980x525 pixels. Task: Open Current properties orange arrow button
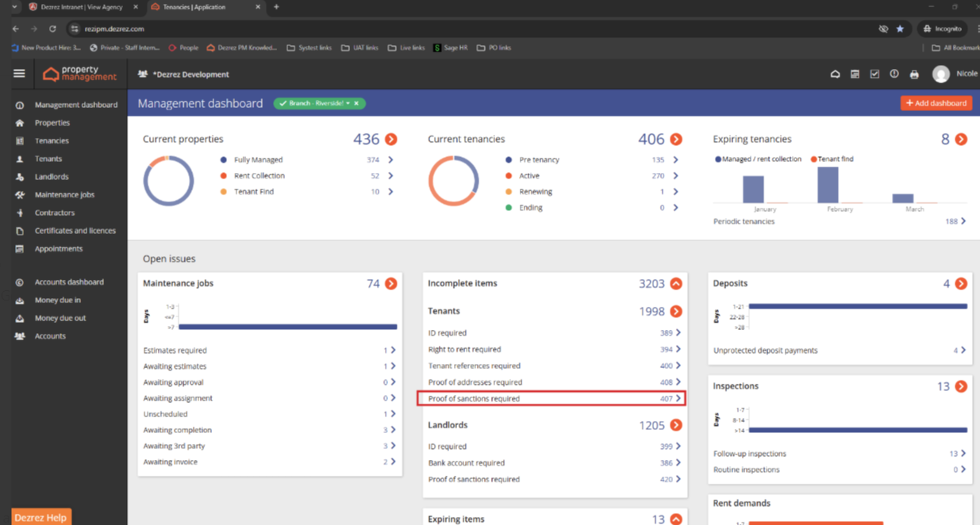pyautogui.click(x=391, y=140)
